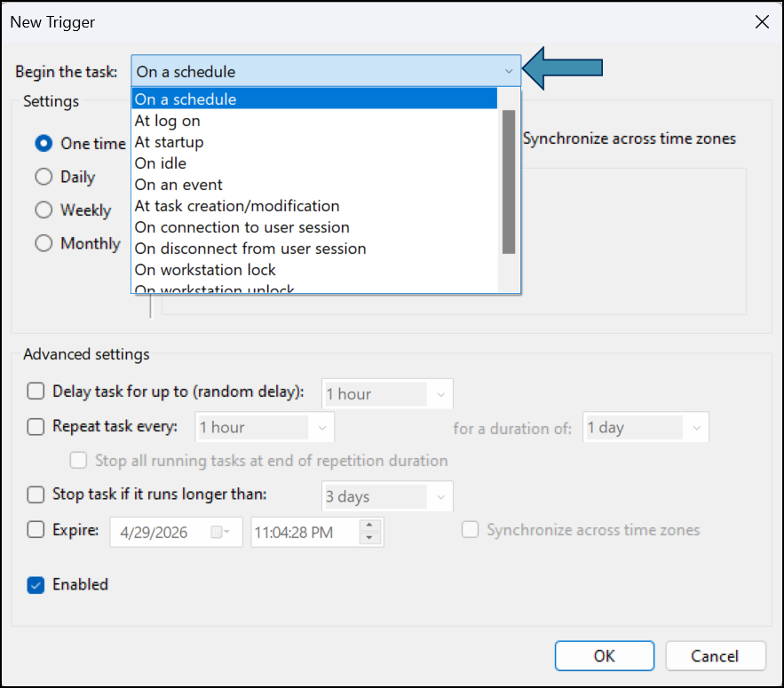The width and height of the screenshot is (784, 688).
Task: Enable "Delay task for up to" checkbox
Action: pyautogui.click(x=36, y=391)
